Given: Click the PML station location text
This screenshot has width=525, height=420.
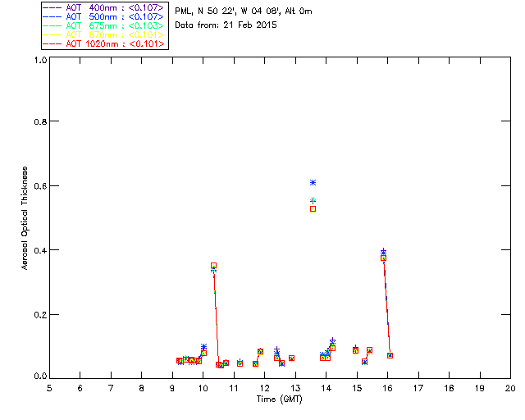Looking at the screenshot, I should (x=244, y=11).
